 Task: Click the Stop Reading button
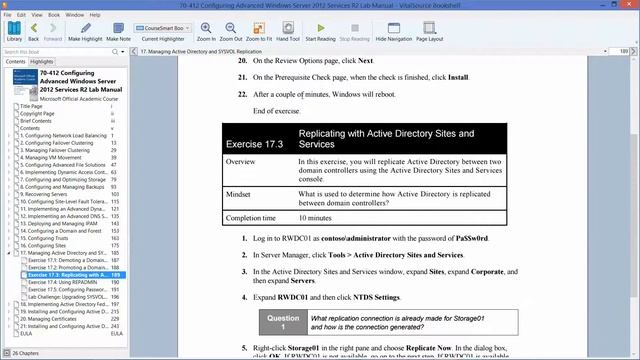coord(354,31)
